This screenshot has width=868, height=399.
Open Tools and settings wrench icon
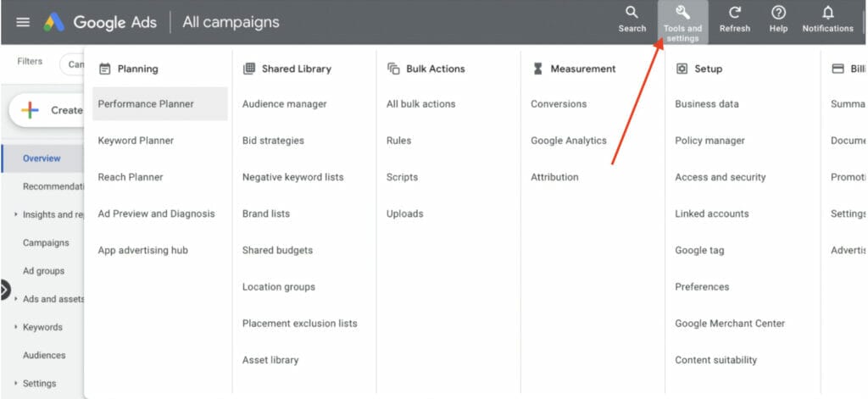click(682, 13)
